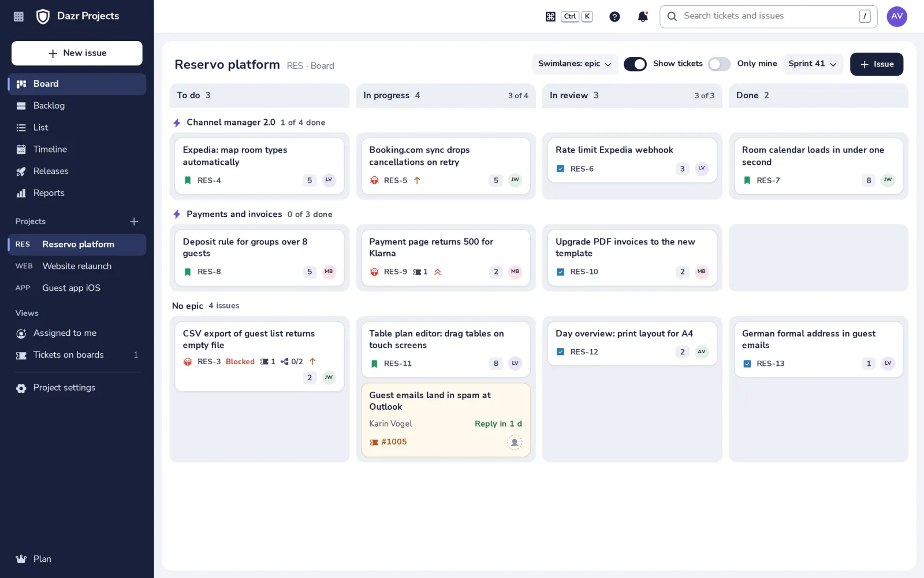
Task: Click the unassigned avatar on ticket #1005
Action: point(515,442)
